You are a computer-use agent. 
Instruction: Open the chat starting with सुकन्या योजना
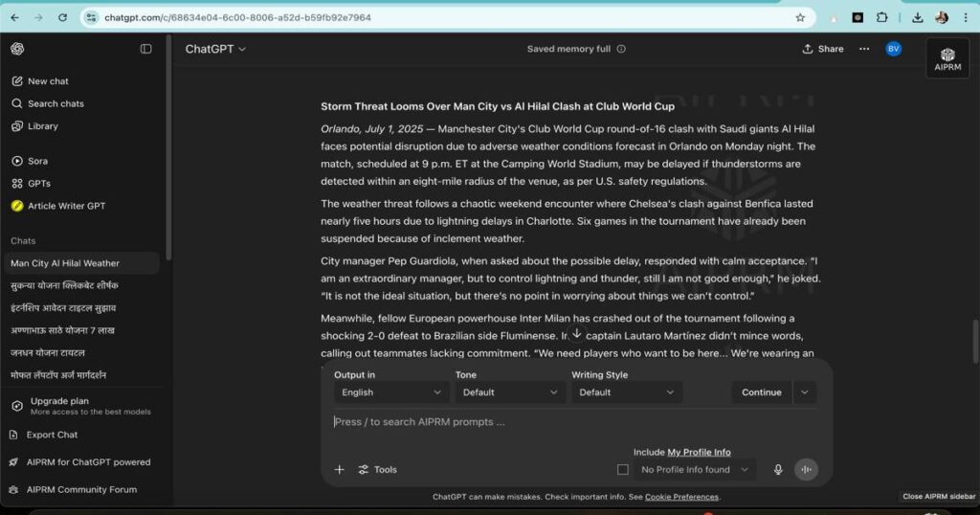pyautogui.click(x=64, y=285)
